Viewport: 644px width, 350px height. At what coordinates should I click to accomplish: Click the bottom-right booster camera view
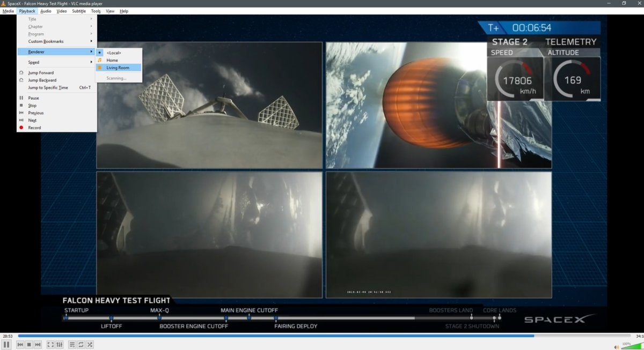(438, 235)
